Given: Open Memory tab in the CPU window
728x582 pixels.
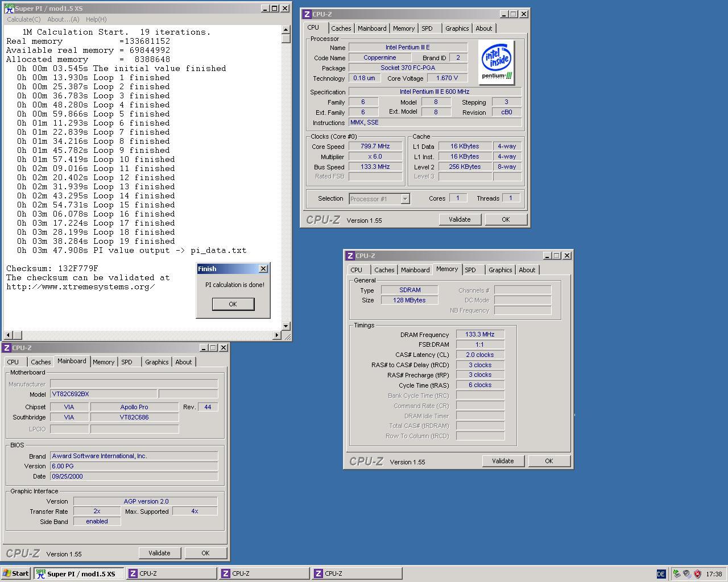Looking at the screenshot, I should (404, 28).
